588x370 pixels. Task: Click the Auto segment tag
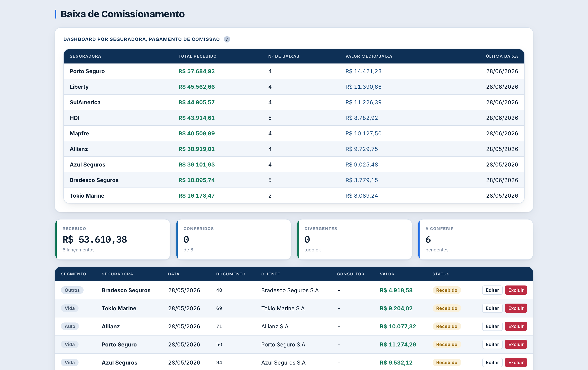(70, 326)
